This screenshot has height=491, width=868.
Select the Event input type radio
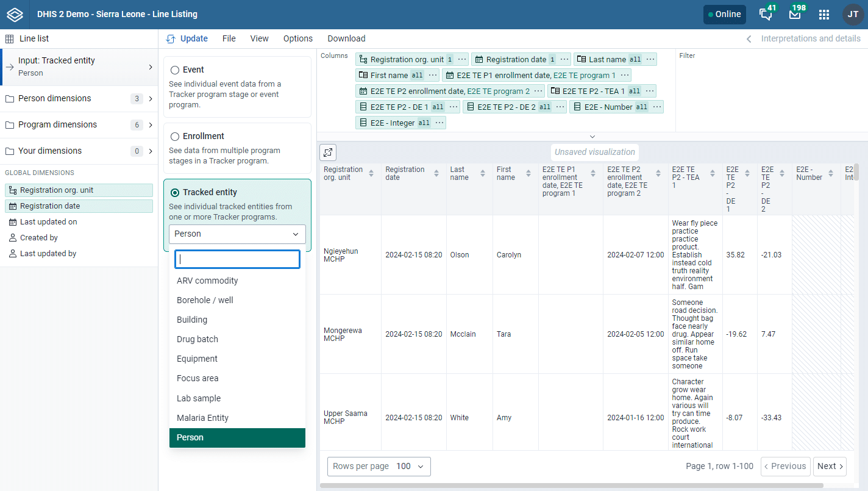coord(175,70)
